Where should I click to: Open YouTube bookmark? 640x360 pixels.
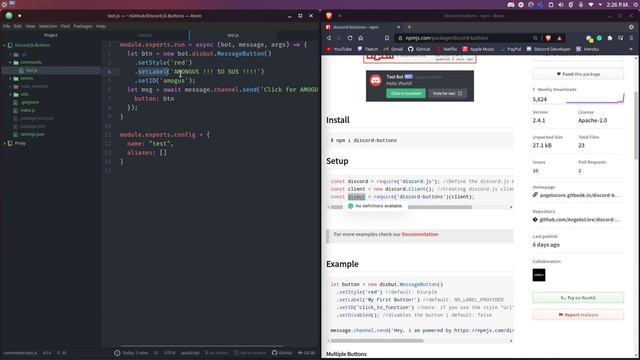click(x=339, y=49)
